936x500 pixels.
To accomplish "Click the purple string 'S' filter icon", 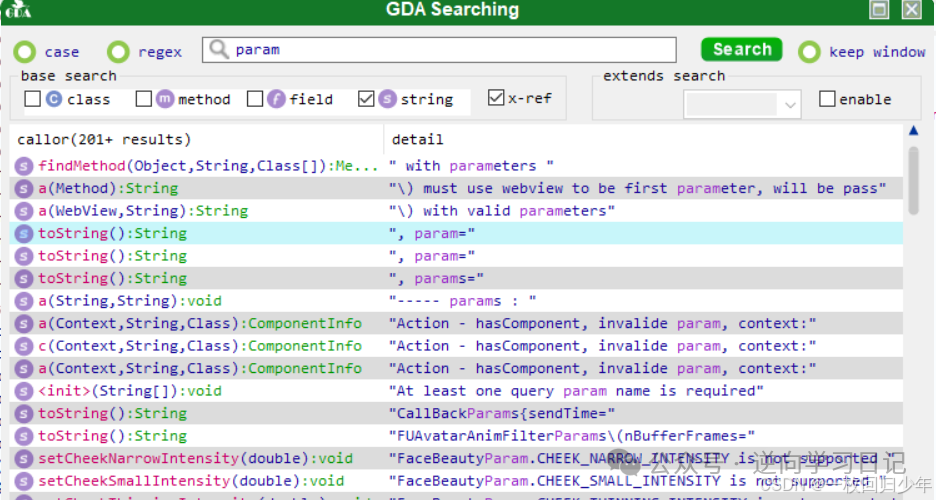I will tap(387, 99).
